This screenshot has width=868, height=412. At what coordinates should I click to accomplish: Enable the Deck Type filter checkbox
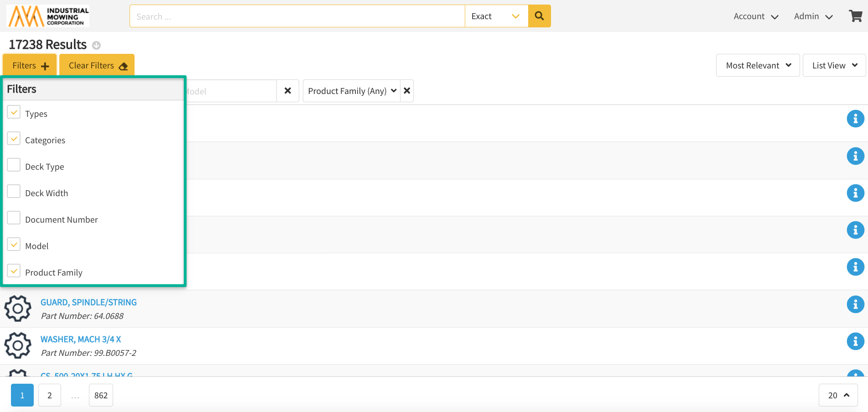click(x=14, y=166)
